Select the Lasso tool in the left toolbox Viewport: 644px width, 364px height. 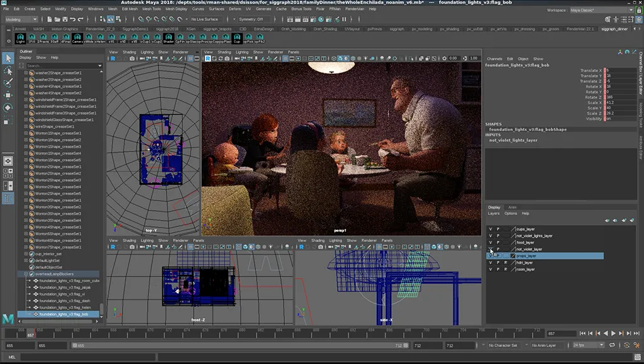(x=8, y=69)
